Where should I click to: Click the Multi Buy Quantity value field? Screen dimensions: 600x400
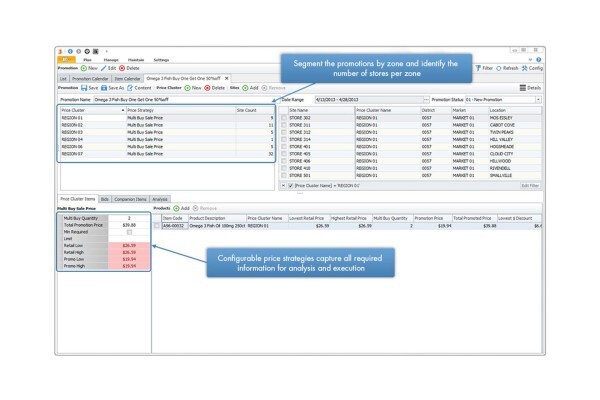click(129, 218)
